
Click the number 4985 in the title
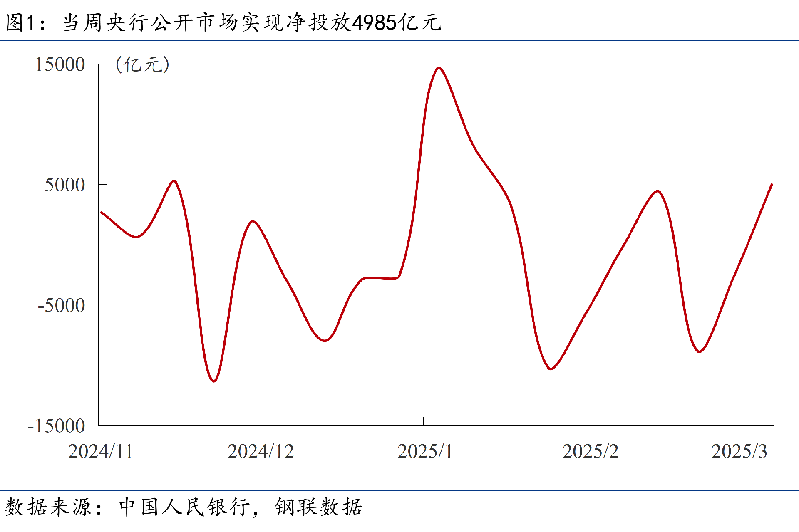point(374,22)
